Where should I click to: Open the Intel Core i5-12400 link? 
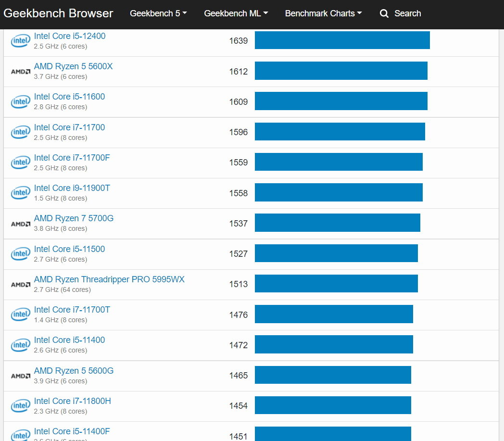click(x=70, y=36)
